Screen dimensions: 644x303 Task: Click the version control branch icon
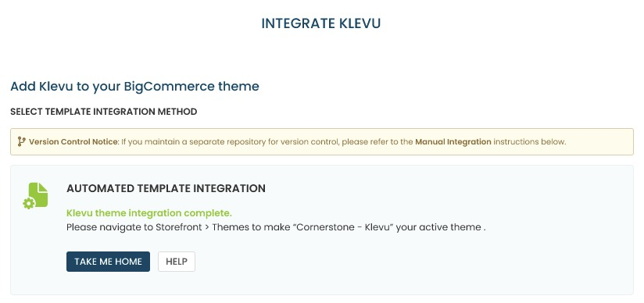[x=21, y=141]
